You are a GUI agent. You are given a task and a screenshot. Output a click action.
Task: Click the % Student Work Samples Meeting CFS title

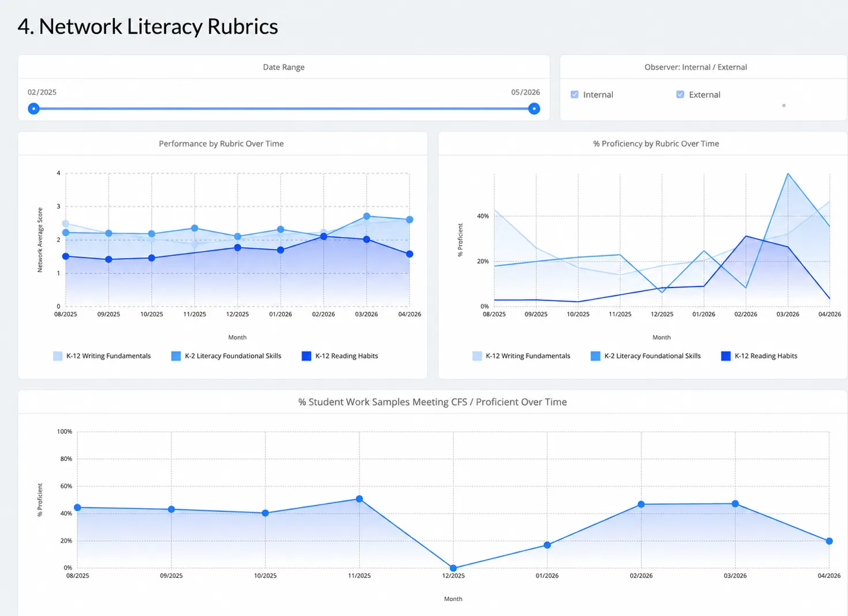point(432,402)
